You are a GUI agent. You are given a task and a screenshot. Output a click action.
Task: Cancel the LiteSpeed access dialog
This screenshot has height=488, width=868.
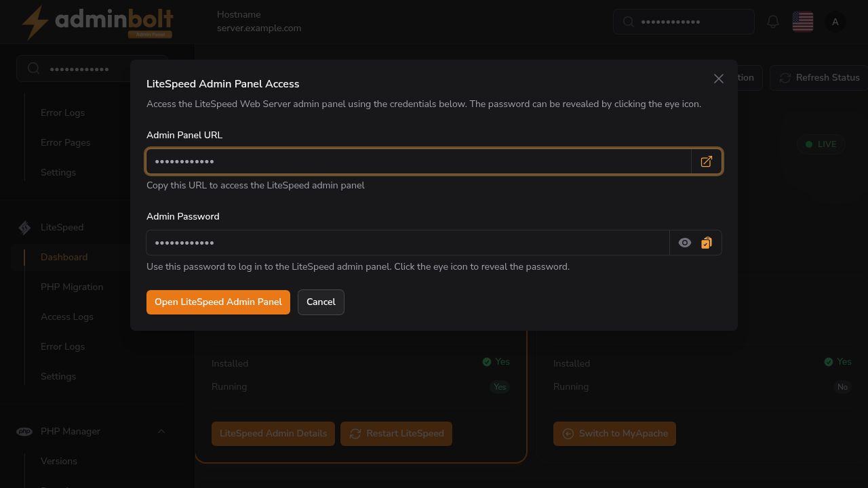321,302
